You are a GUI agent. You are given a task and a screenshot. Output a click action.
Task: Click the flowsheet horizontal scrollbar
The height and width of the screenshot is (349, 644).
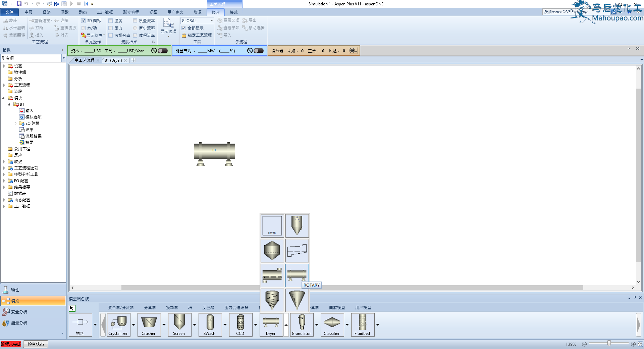[352, 288]
